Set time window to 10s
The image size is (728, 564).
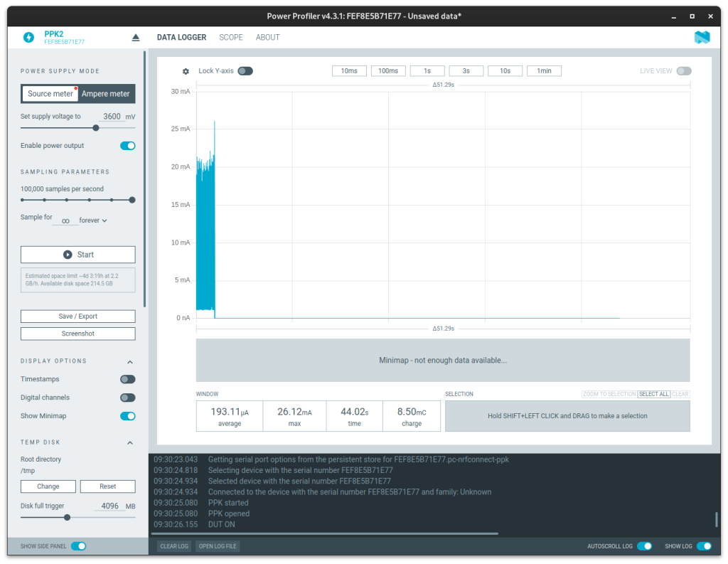(504, 71)
